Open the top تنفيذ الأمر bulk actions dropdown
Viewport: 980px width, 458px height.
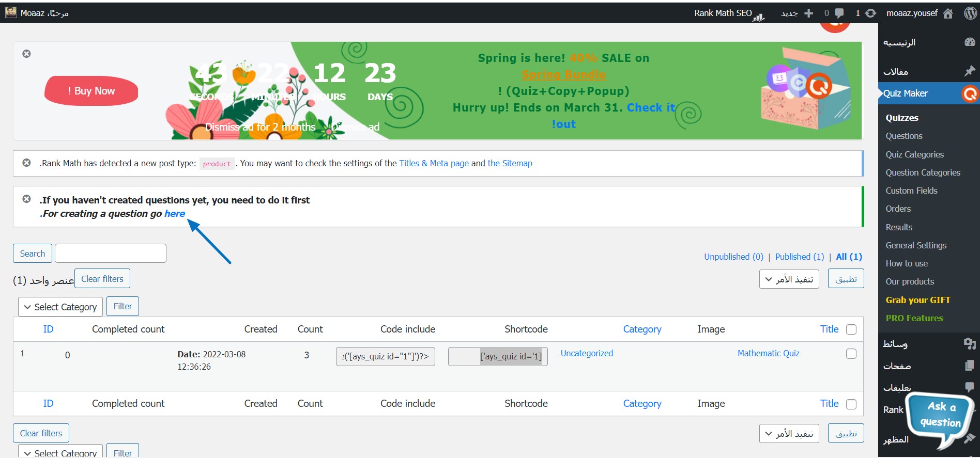(x=789, y=279)
